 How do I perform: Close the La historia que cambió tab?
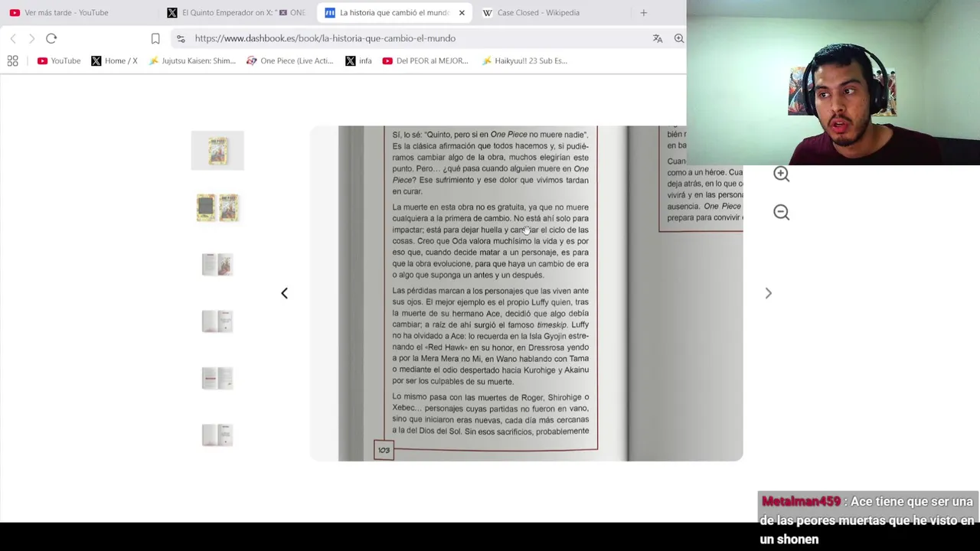pos(462,12)
